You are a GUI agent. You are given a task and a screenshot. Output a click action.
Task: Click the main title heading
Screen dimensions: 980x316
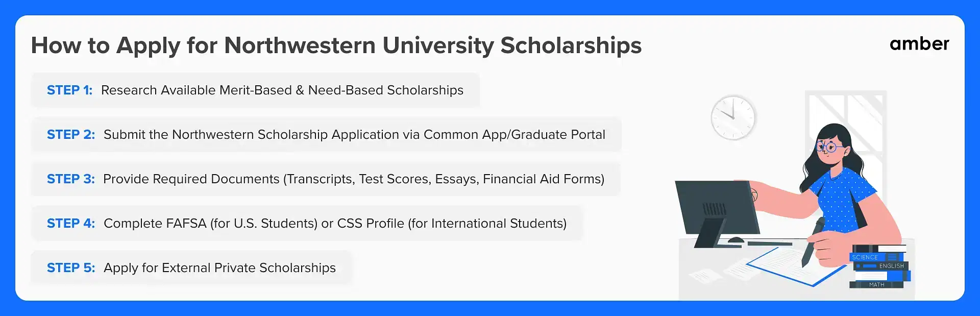(x=336, y=45)
